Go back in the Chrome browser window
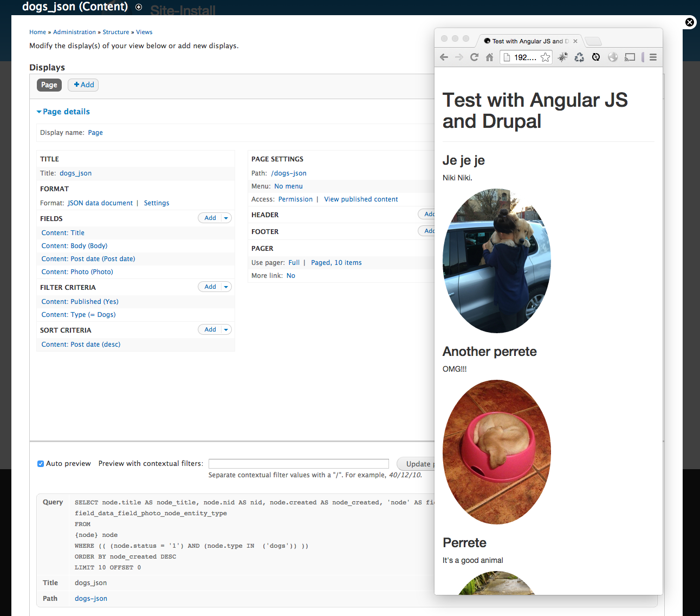Image resolution: width=700 pixels, height=616 pixels. (444, 57)
